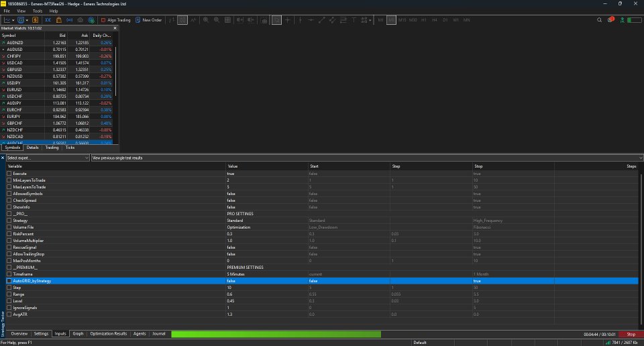Open the Select expert dropdown
644x346 pixels.
[48, 158]
